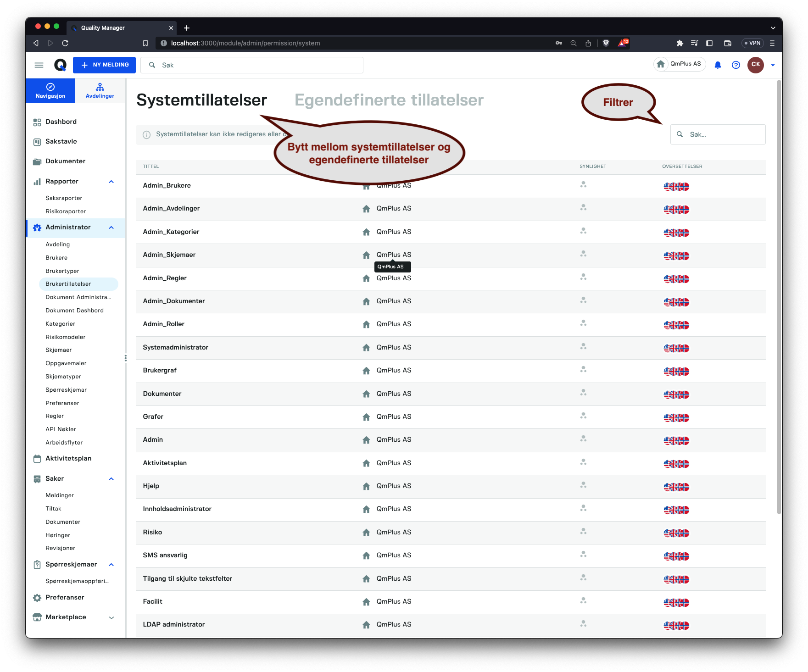808x672 pixels.
Task: Click the Preferanser gear icon in sidebar
Action: point(37,598)
